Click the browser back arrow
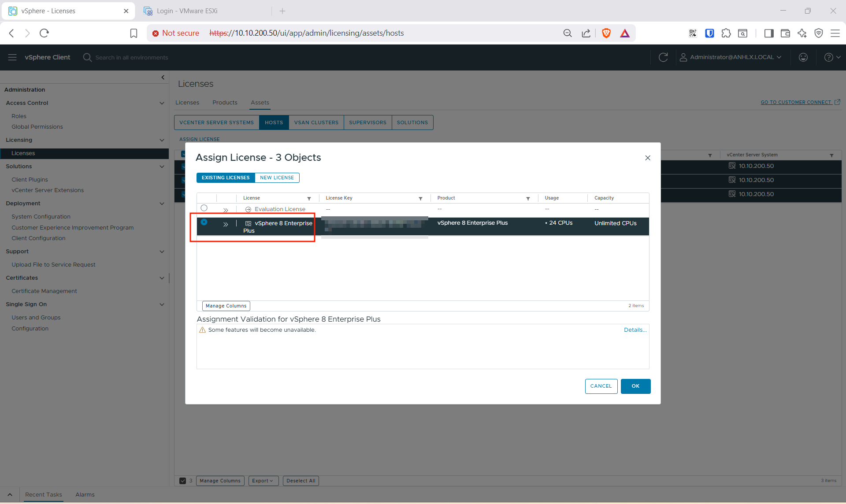846x504 pixels. pyautogui.click(x=12, y=33)
